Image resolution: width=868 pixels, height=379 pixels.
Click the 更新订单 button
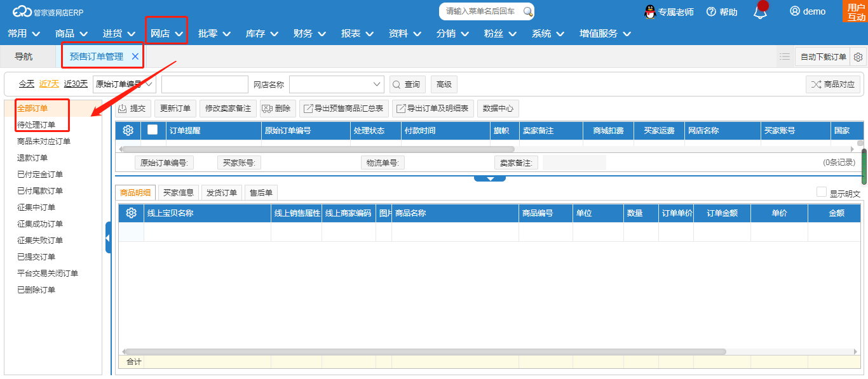click(175, 109)
